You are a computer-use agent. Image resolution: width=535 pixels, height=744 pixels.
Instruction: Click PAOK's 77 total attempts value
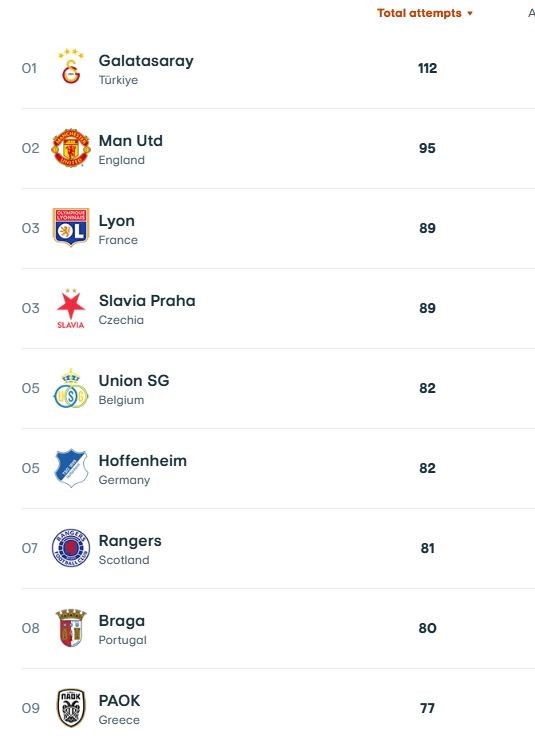pyautogui.click(x=427, y=708)
